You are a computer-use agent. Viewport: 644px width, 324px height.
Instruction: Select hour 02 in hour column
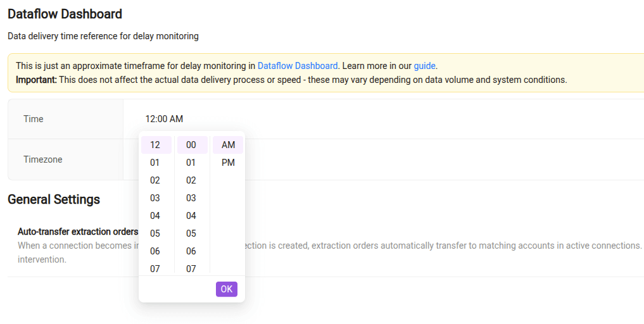[156, 180]
